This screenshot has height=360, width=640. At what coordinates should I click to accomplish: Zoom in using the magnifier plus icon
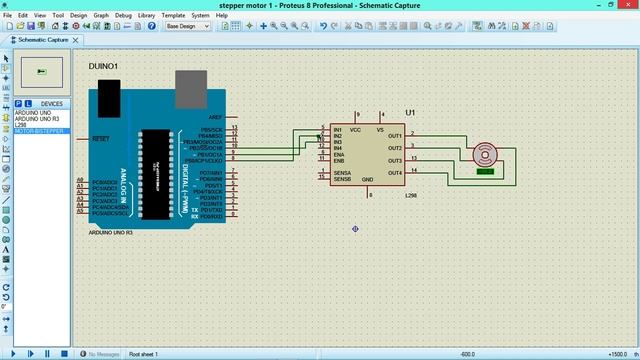click(x=273, y=26)
